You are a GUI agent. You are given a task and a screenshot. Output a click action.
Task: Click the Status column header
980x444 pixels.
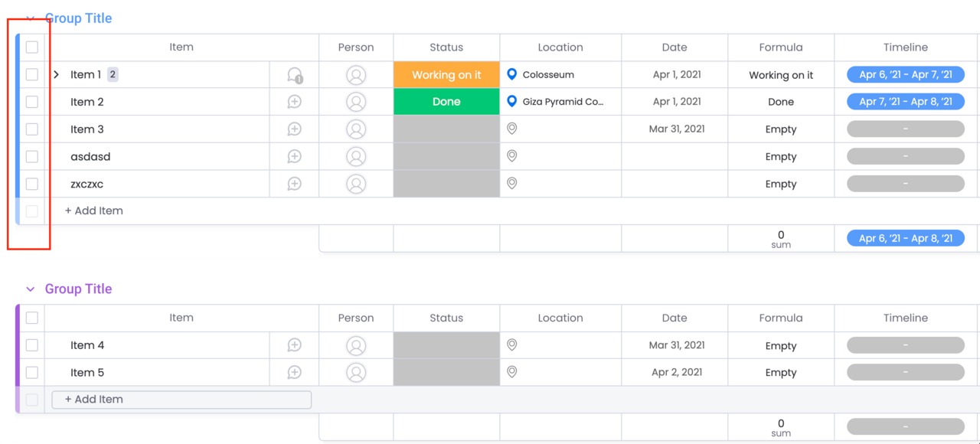pyautogui.click(x=446, y=47)
